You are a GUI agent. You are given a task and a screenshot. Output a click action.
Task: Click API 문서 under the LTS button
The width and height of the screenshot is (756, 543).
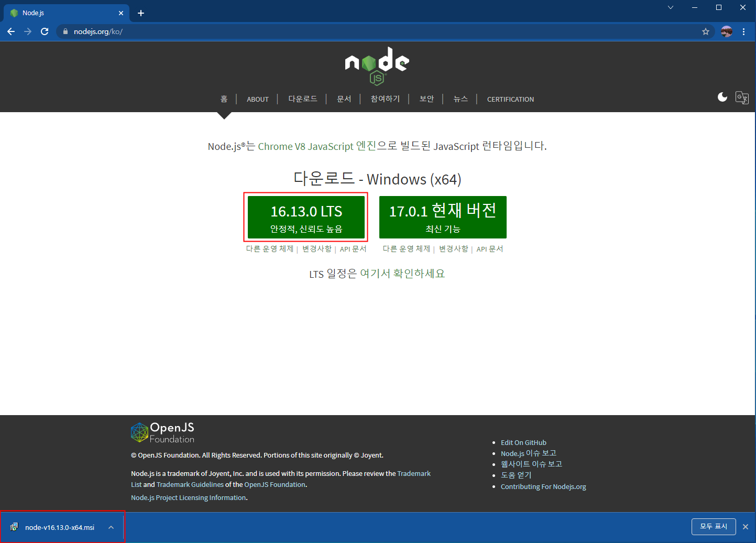(x=353, y=248)
